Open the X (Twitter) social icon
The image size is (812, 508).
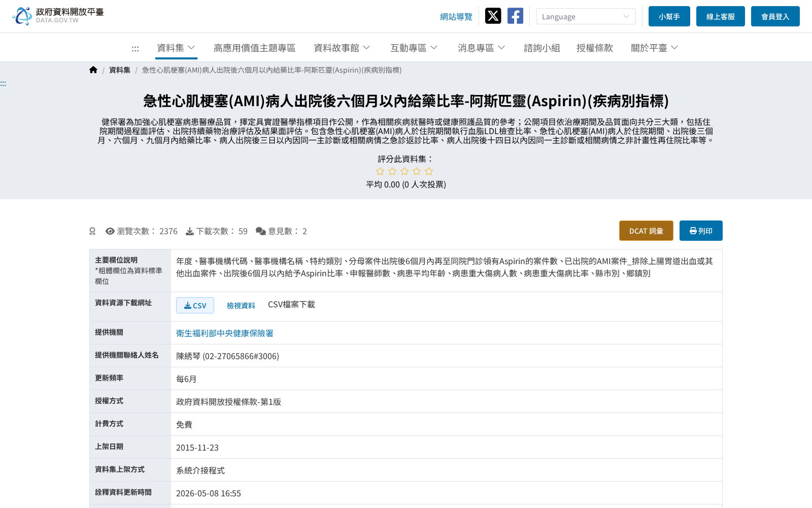point(493,16)
